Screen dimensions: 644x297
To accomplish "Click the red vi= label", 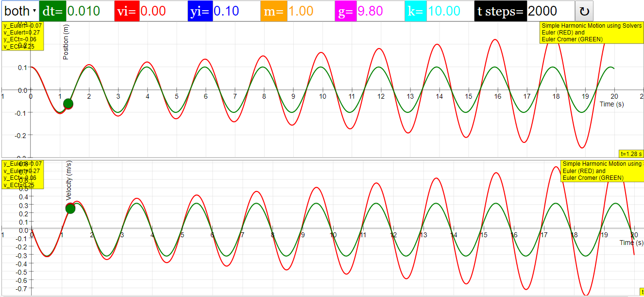I will pyautogui.click(x=127, y=11).
